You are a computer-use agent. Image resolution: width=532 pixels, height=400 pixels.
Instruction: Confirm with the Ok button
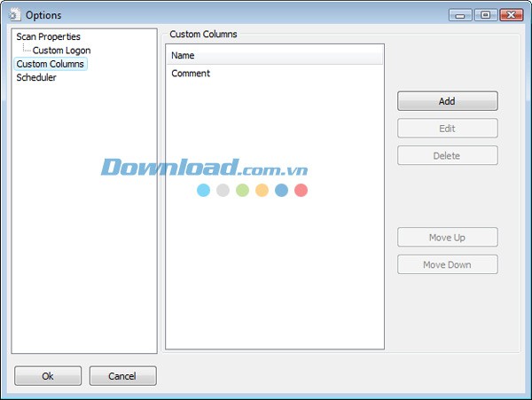pos(48,376)
